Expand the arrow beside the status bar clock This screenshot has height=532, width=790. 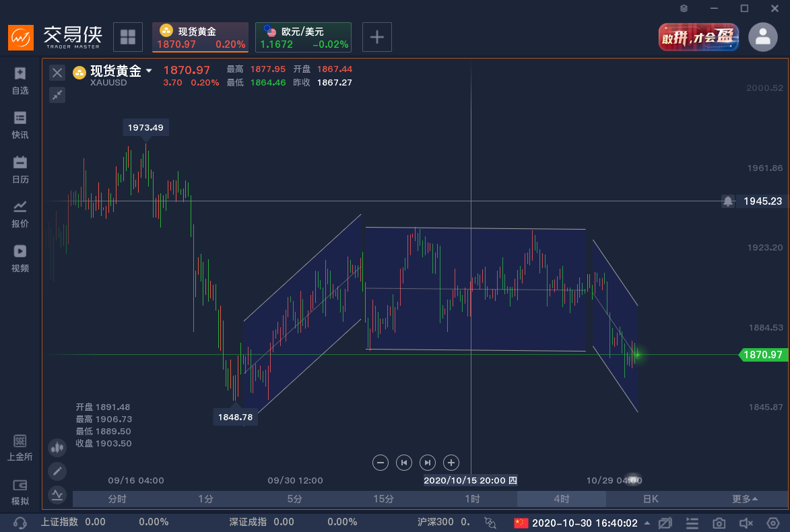tap(647, 523)
